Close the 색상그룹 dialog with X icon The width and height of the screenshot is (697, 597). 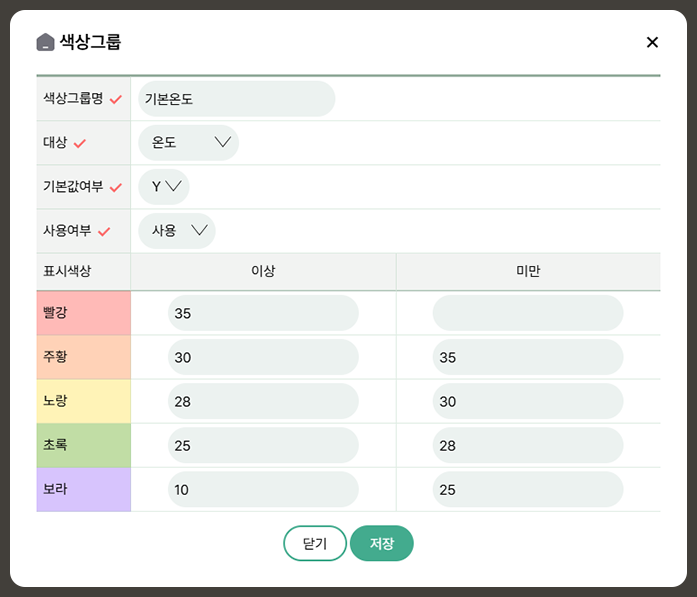[652, 42]
